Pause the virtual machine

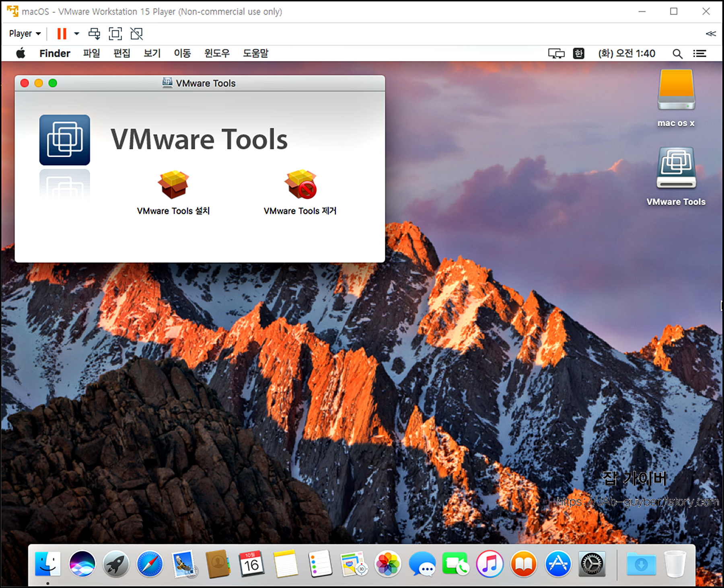point(62,34)
